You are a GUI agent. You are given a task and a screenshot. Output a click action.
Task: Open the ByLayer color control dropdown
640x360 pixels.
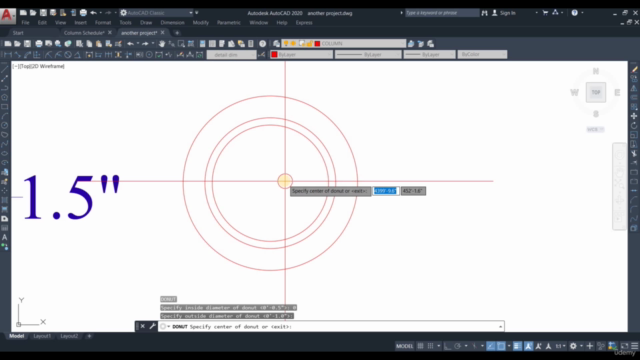[x=301, y=55]
